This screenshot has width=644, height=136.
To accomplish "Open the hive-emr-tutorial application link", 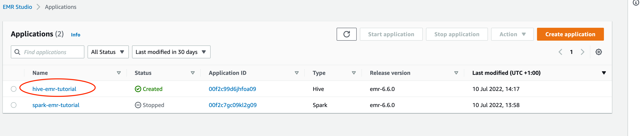I will (x=54, y=89).
